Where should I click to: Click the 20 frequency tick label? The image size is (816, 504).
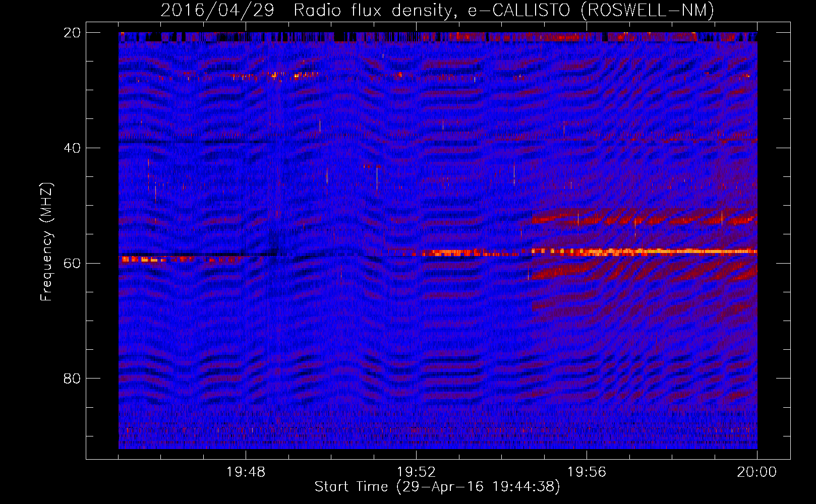point(72,33)
